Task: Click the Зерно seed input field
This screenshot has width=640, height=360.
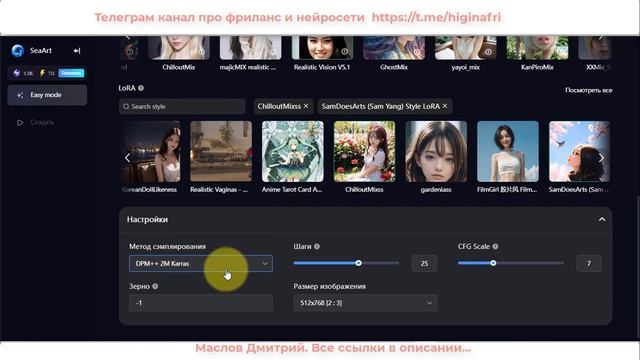Action: [200, 303]
